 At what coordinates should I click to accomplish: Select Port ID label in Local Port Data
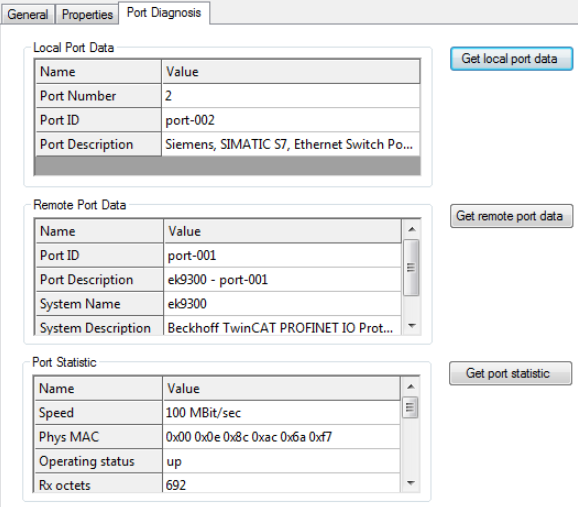click(x=98, y=120)
